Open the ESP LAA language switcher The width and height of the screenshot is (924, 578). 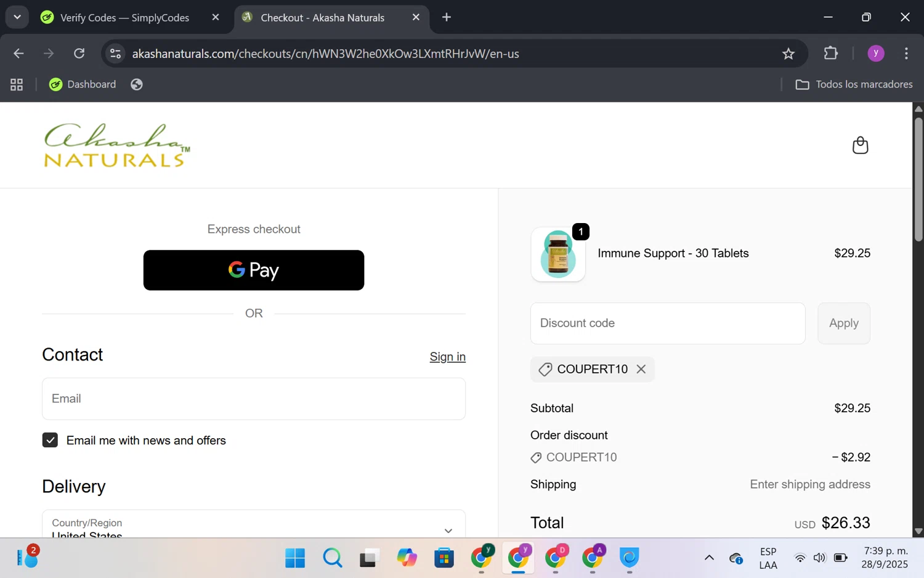pos(768,558)
